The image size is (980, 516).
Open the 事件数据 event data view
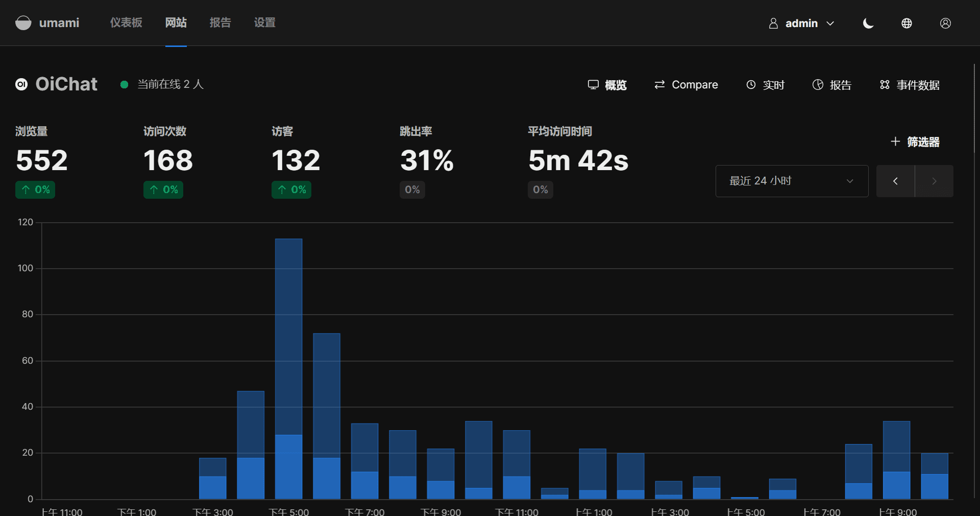click(x=910, y=85)
